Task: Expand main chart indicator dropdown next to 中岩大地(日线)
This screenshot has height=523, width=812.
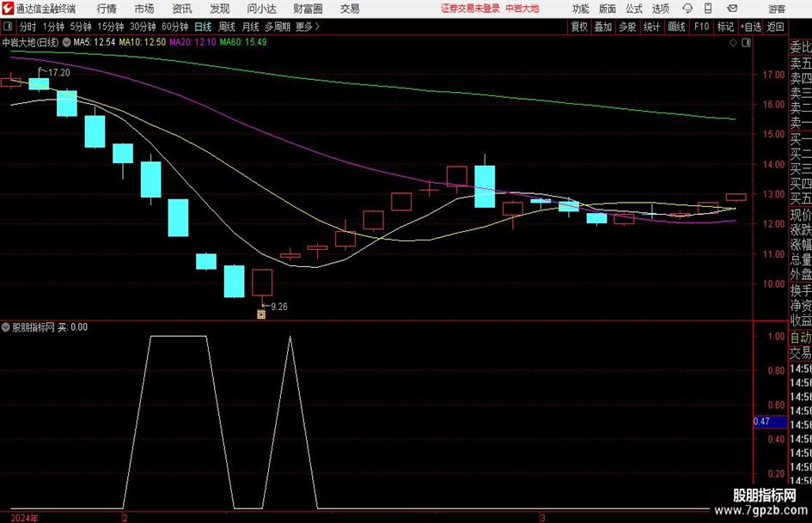Action: [x=66, y=42]
